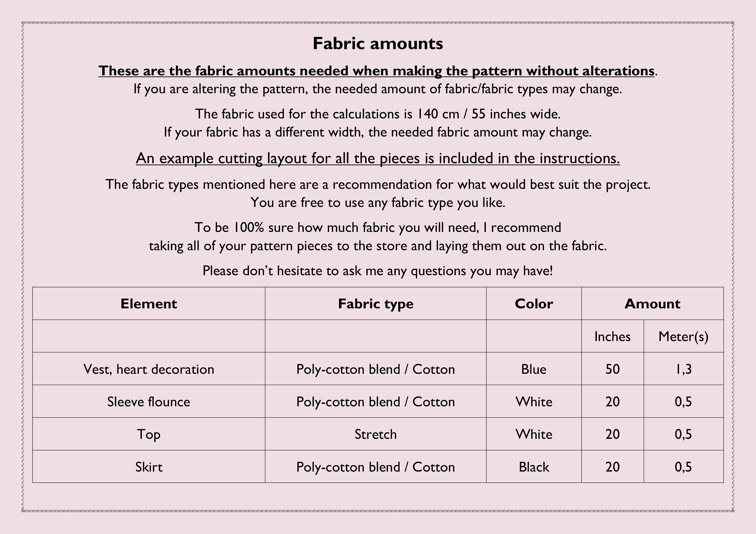The width and height of the screenshot is (756, 534).
Task: Click the Fabric type column header
Action: coord(376,303)
